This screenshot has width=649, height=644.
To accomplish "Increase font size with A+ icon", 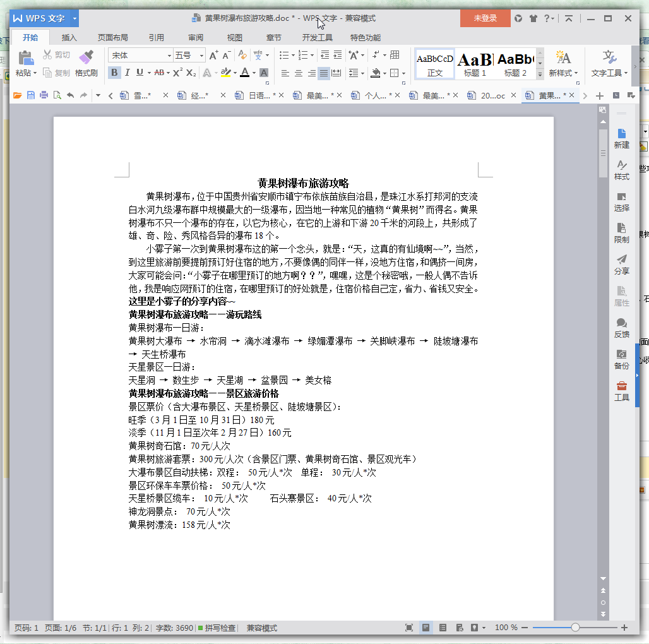I will [213, 55].
